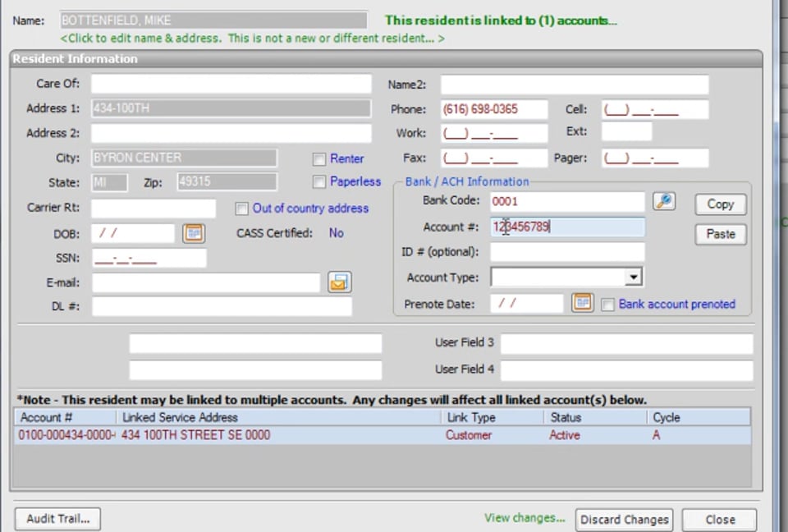Click the Status column header
The image size is (788, 532).
[596, 417]
